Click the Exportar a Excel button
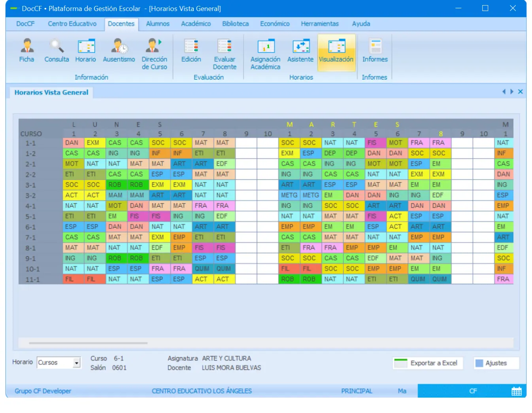532x413 pixels. tap(428, 363)
